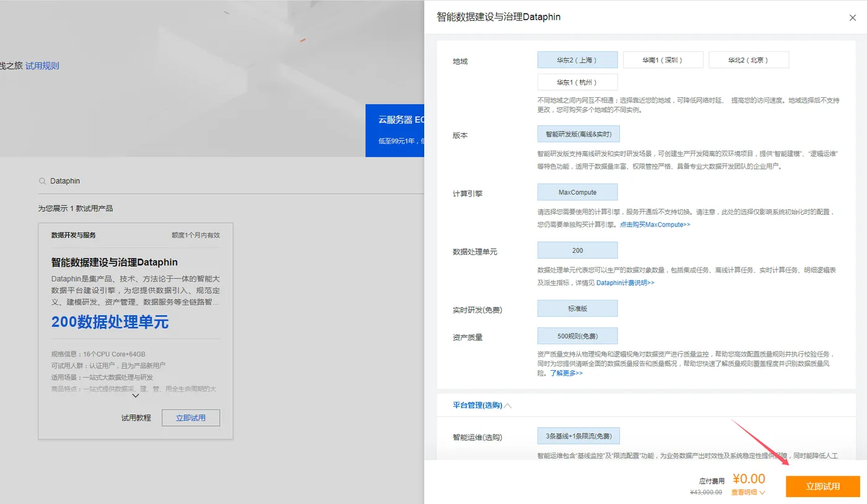Image resolution: width=867 pixels, height=504 pixels.
Task: Choose the 智能研发版(离线&实时) edition
Action: click(578, 134)
